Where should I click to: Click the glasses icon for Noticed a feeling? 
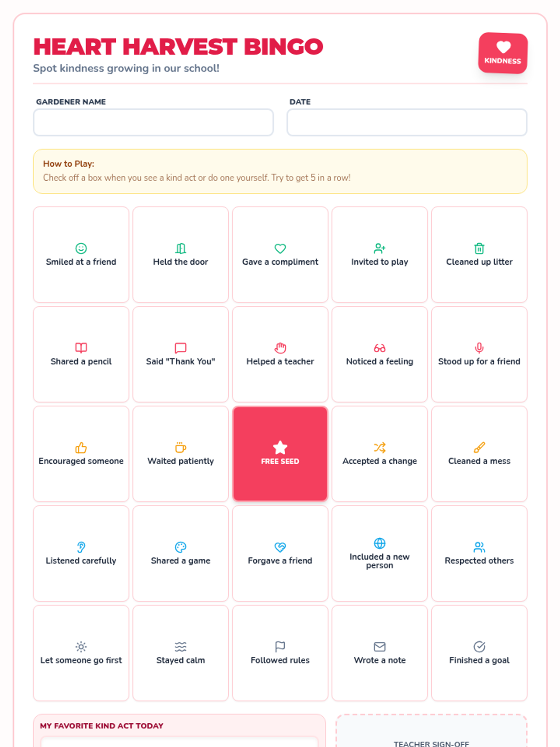380,348
